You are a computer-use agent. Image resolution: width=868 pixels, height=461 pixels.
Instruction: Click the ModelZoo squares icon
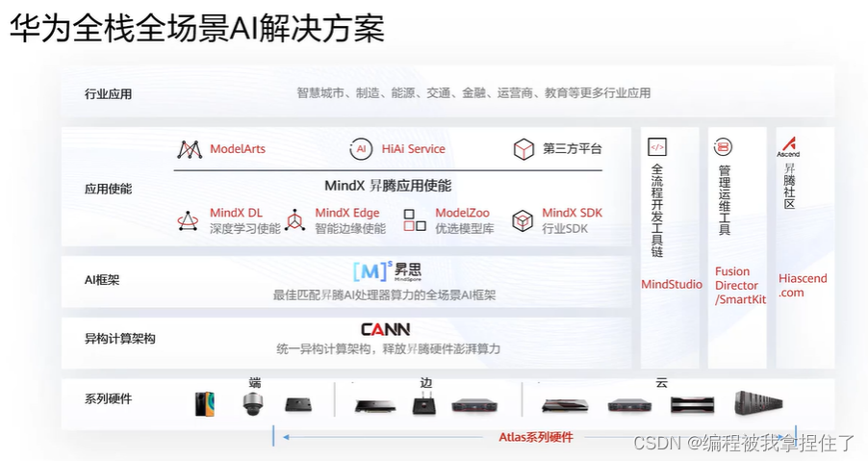coord(415,219)
